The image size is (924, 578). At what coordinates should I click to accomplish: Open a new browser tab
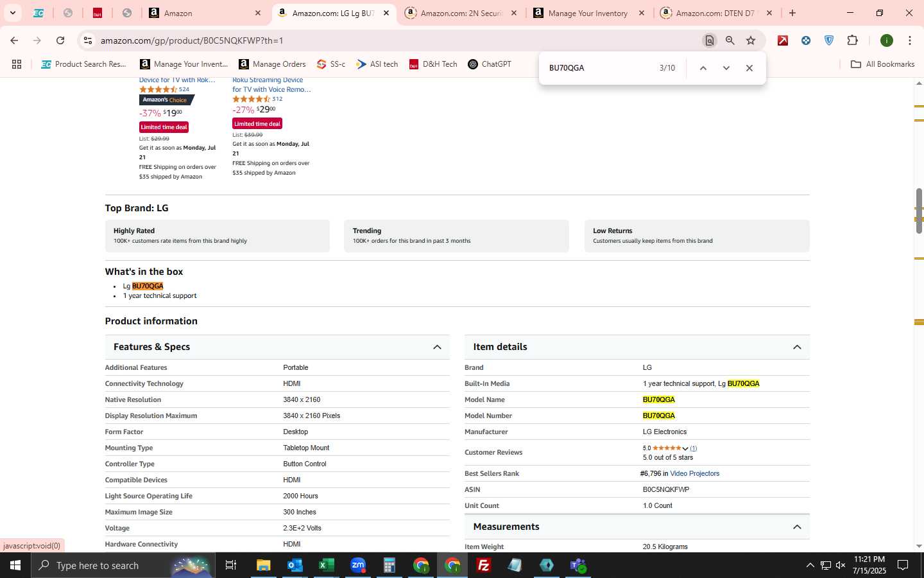[x=792, y=13]
